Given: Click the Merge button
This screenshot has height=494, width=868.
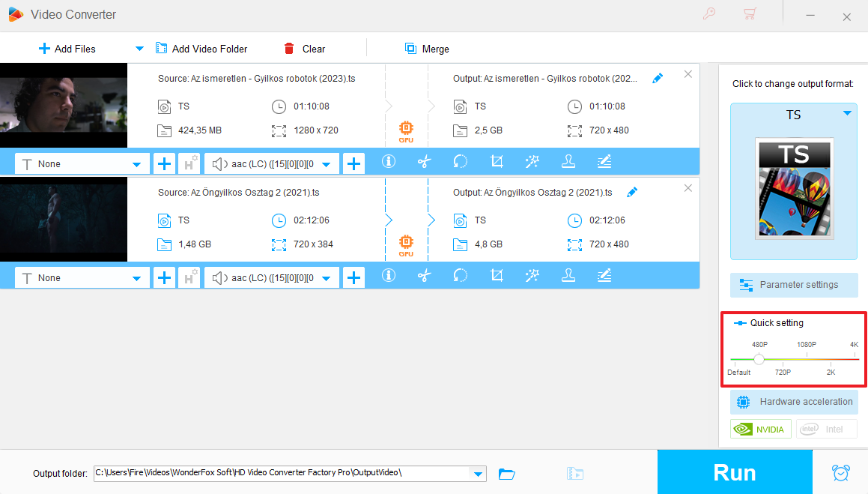Looking at the screenshot, I should pyautogui.click(x=427, y=49).
